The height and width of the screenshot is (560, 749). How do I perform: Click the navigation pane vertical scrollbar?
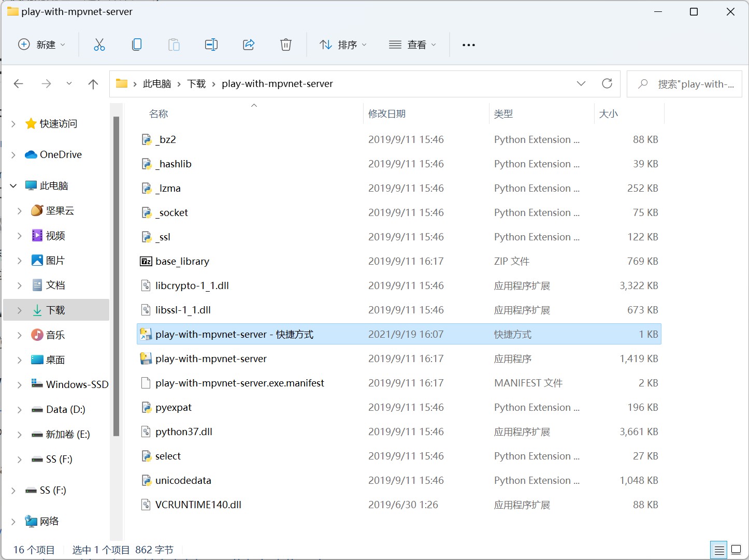pyautogui.click(x=117, y=277)
